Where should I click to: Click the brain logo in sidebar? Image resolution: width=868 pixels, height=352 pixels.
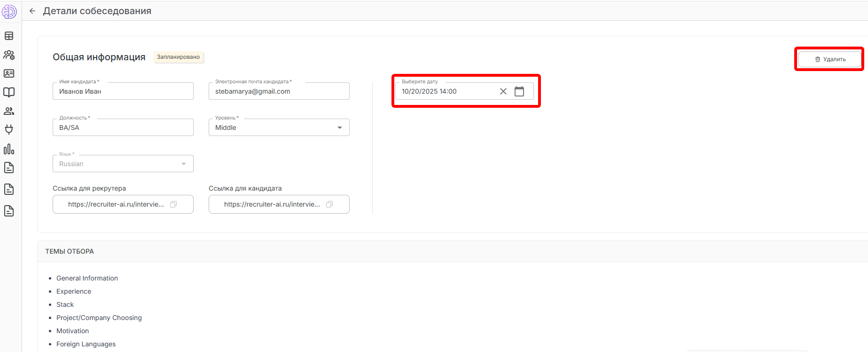pos(9,12)
